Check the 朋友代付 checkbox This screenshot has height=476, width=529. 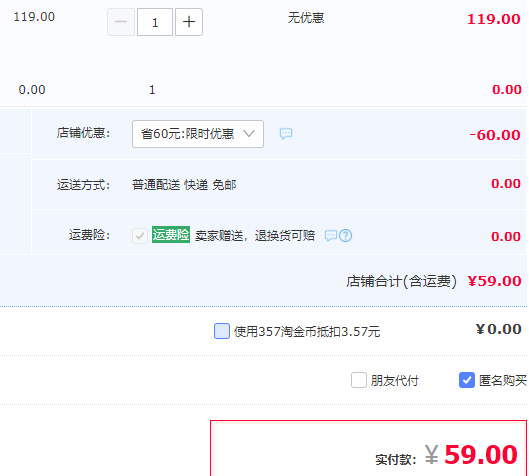pos(359,380)
